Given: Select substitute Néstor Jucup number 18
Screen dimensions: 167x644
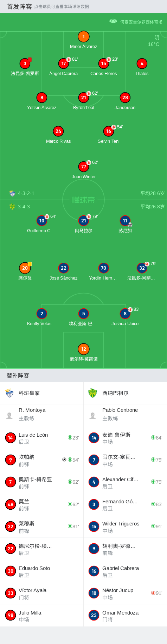Looking at the screenshot, I should 125,593.
